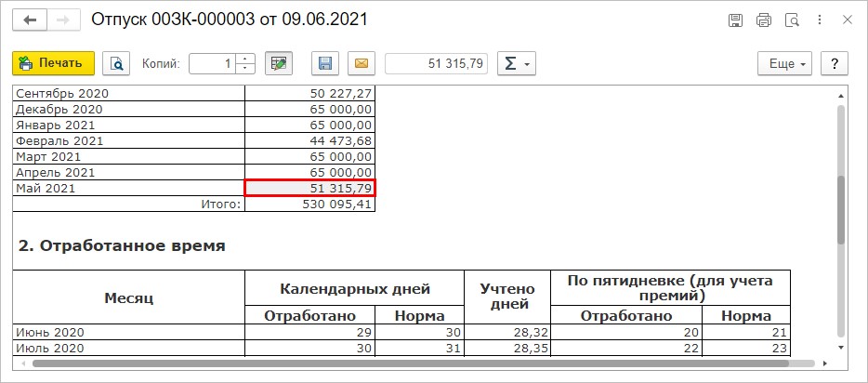Click the back navigation arrow
The image size is (868, 383).
tap(30, 20)
